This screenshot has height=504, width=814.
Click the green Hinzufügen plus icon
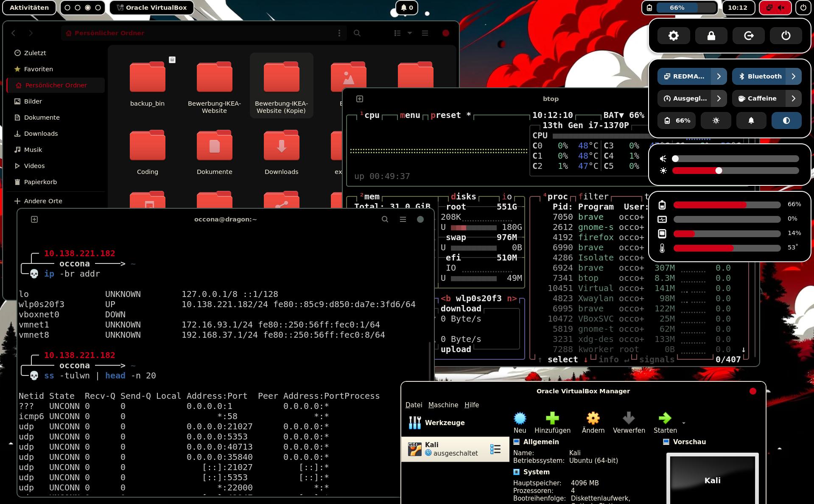pyautogui.click(x=552, y=419)
